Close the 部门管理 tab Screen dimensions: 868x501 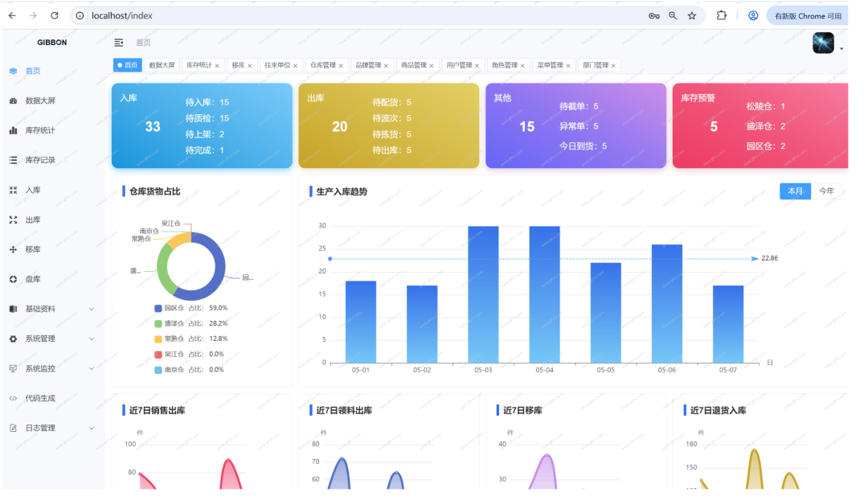tap(613, 66)
